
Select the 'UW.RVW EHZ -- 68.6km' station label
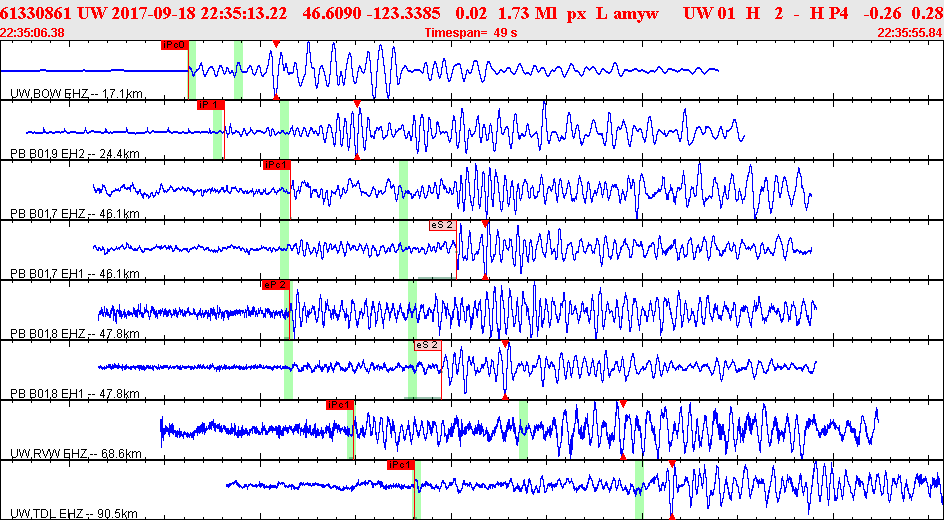76,453
